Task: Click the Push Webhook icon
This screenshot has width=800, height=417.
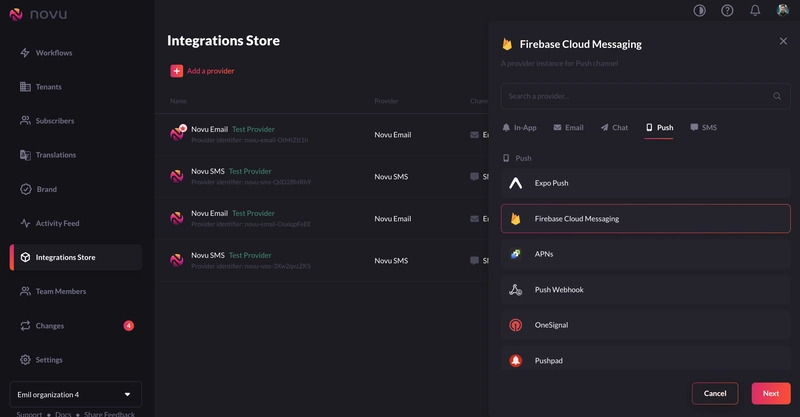Action: coord(516,289)
